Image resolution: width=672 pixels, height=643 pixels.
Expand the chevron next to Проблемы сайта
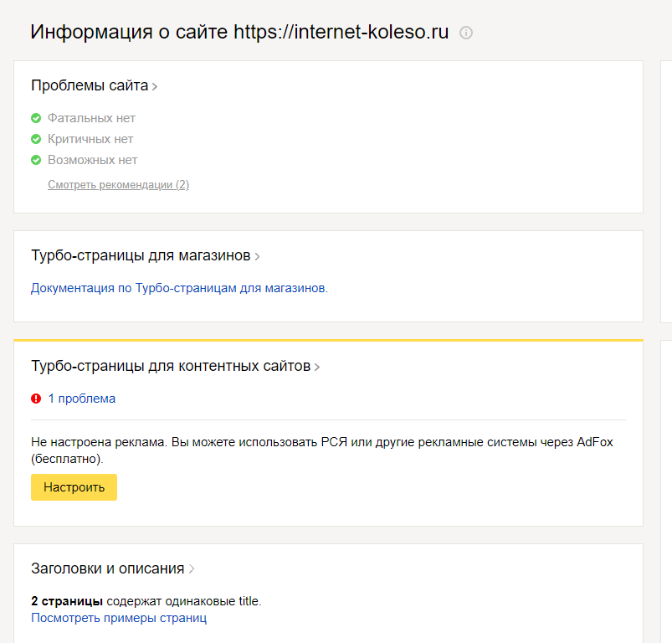point(155,86)
